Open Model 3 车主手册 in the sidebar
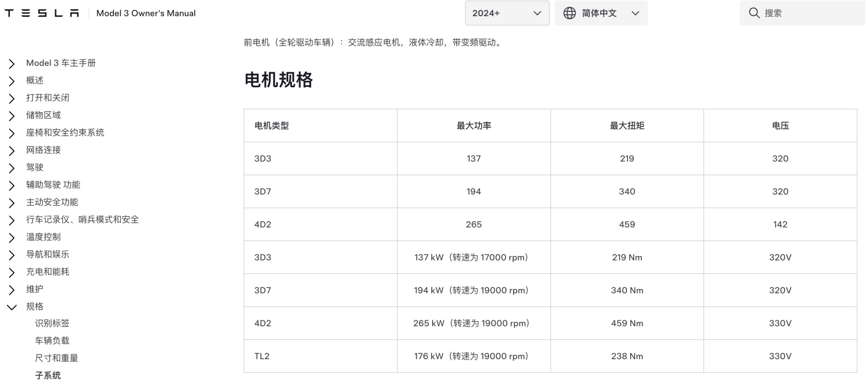Image resolution: width=868 pixels, height=384 pixels. [x=61, y=63]
